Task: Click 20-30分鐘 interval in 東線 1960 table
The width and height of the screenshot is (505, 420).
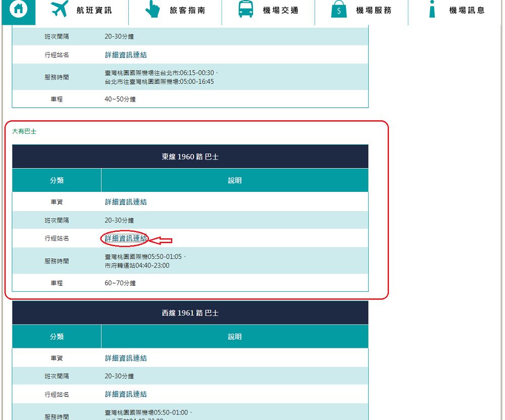Action: pyautogui.click(x=119, y=221)
